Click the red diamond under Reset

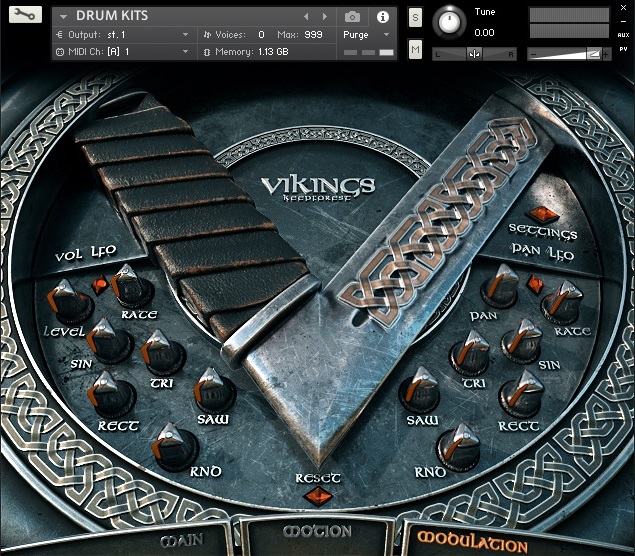pyautogui.click(x=318, y=496)
